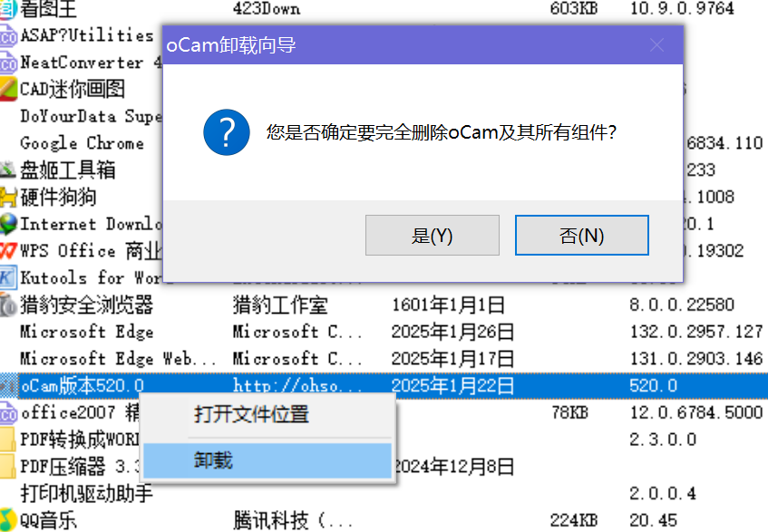Image resolution: width=768 pixels, height=532 pixels.
Task: Click the Internet Download Manager globe icon
Action: pyautogui.click(x=8, y=224)
